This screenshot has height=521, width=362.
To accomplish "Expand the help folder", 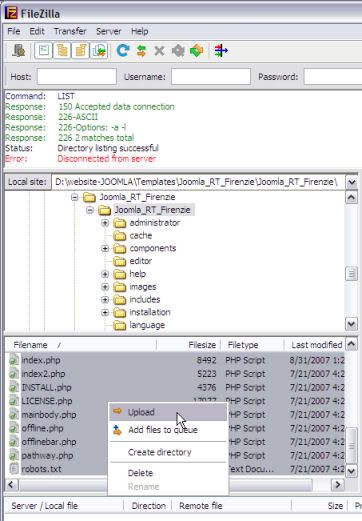I will coord(105,274).
